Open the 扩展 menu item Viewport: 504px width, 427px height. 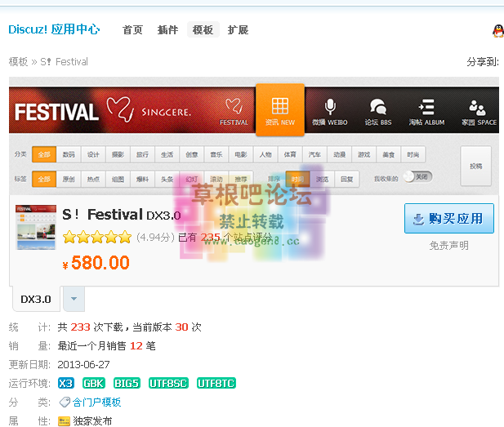pyautogui.click(x=238, y=30)
